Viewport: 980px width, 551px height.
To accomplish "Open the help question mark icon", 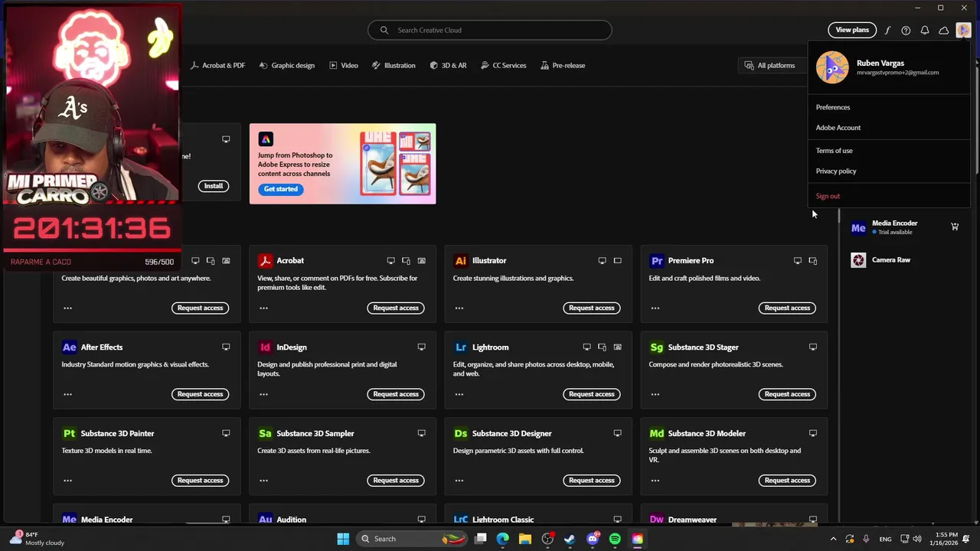I will pos(906,31).
